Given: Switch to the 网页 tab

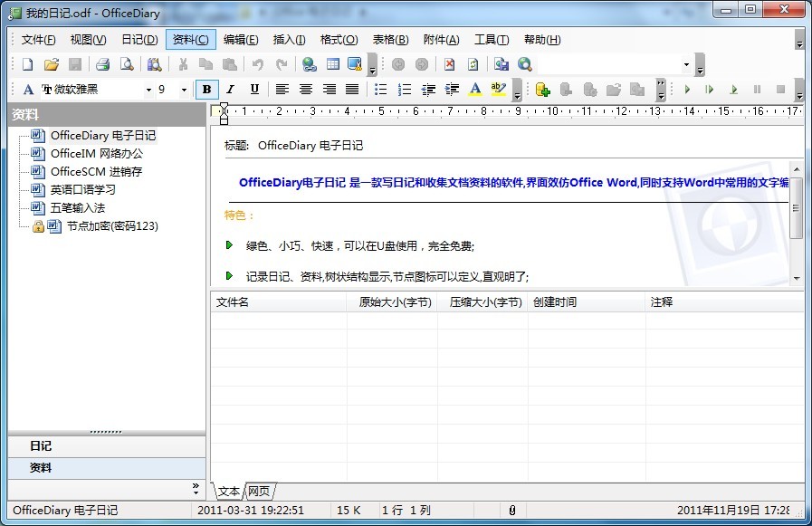Looking at the screenshot, I should [x=259, y=492].
